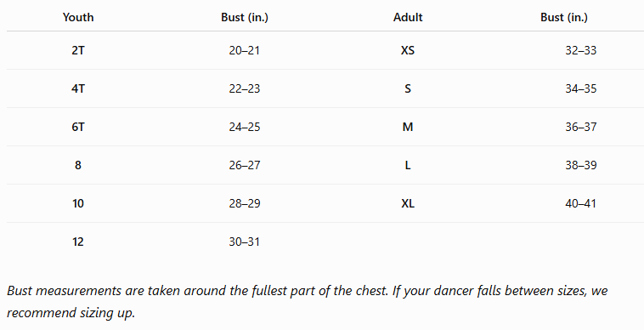This screenshot has width=644, height=330.
Task: Click the 20–21 bust measurement
Action: tap(245, 50)
